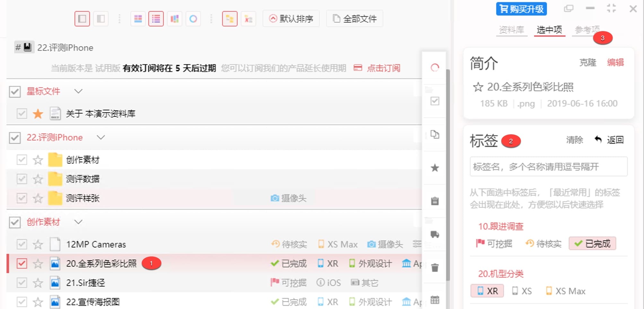Click the refresh circle icon in the vertical toolbar
This screenshot has height=309, width=644.
(435, 68)
